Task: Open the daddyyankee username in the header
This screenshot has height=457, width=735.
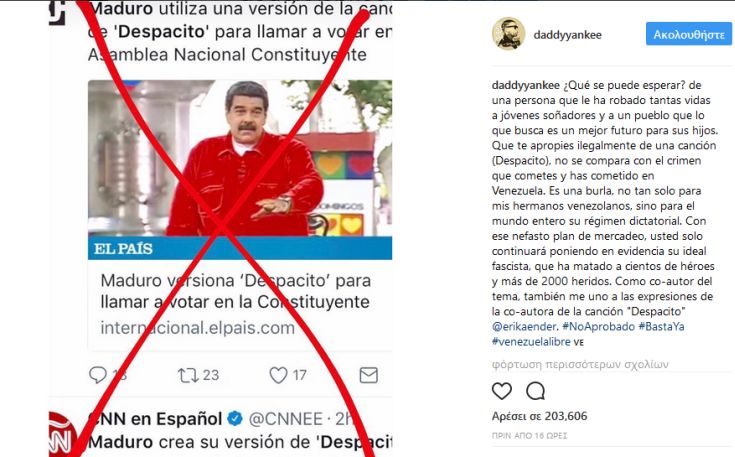Action: [x=567, y=35]
